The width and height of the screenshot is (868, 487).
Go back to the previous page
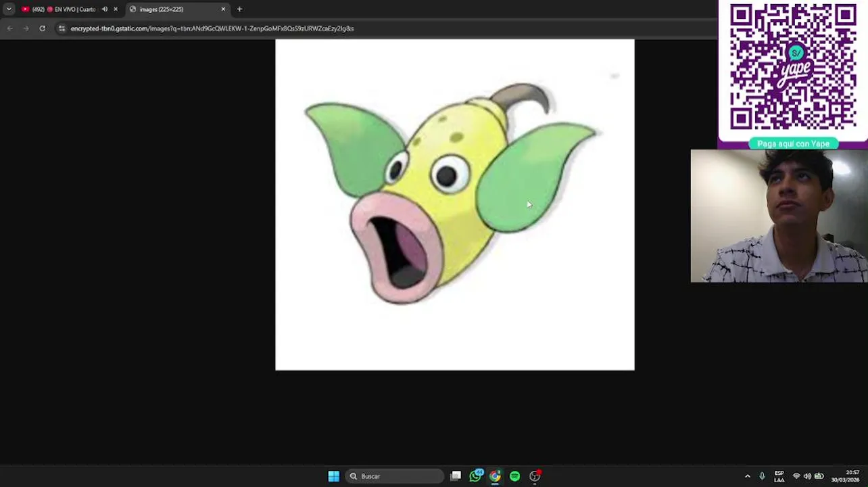coord(9,28)
